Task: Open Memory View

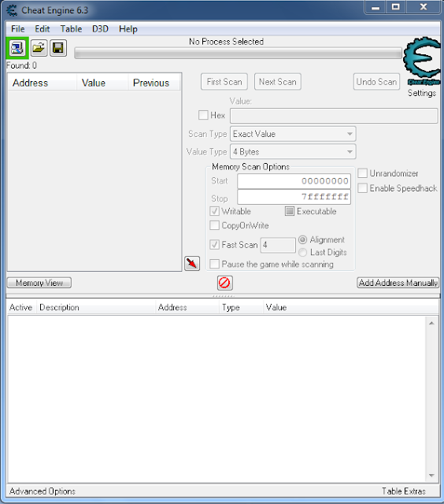Action: click(x=39, y=283)
